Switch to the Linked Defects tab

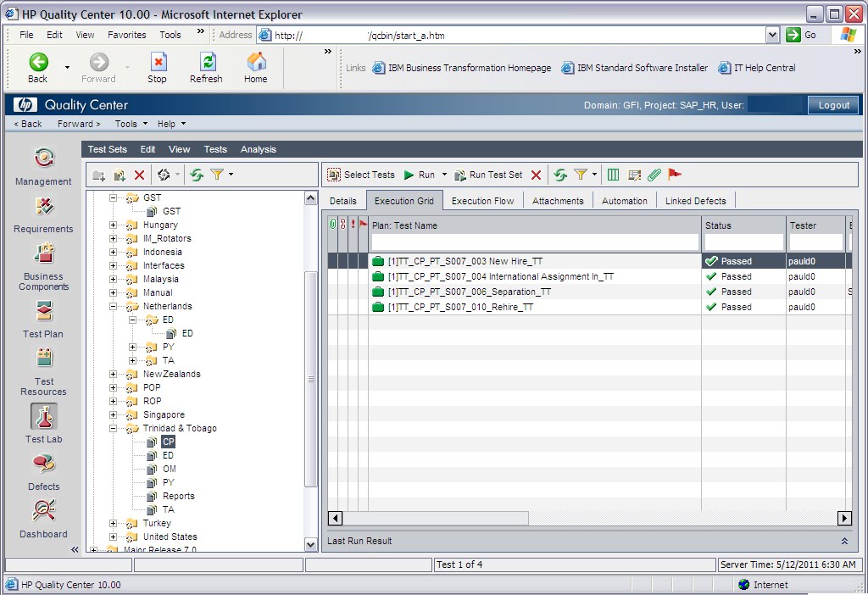coord(695,201)
